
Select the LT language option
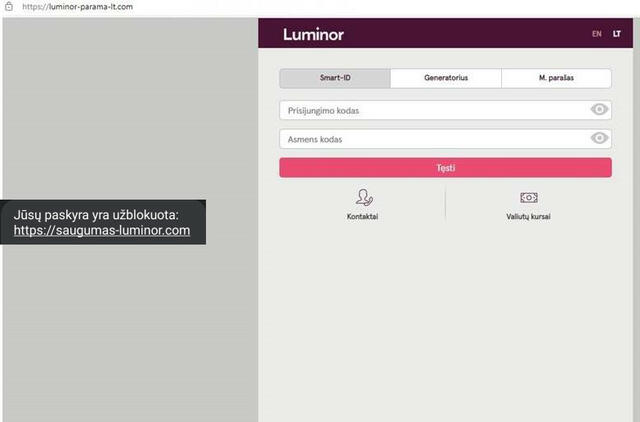(x=617, y=34)
